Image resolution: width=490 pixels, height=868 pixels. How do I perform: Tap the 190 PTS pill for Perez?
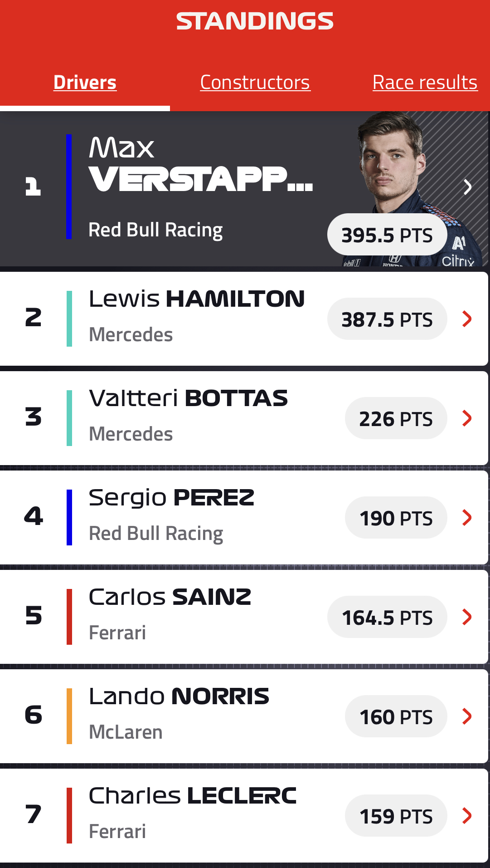tap(396, 518)
